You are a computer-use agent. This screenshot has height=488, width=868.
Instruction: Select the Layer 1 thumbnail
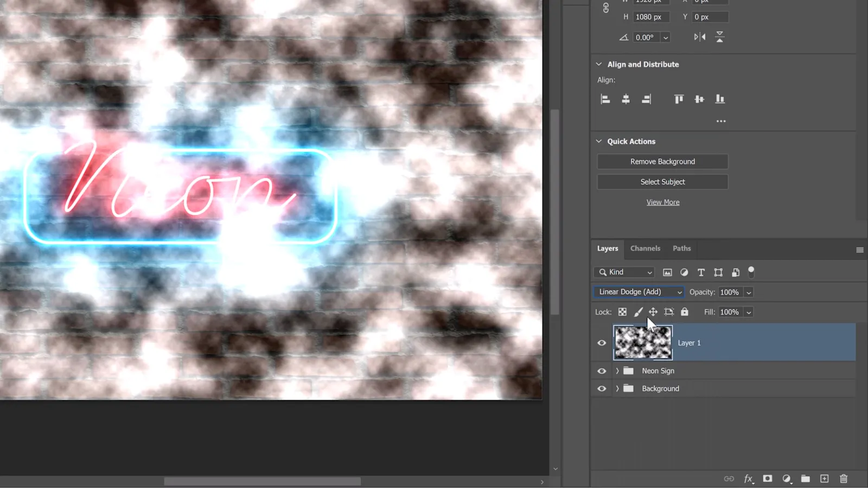point(643,343)
